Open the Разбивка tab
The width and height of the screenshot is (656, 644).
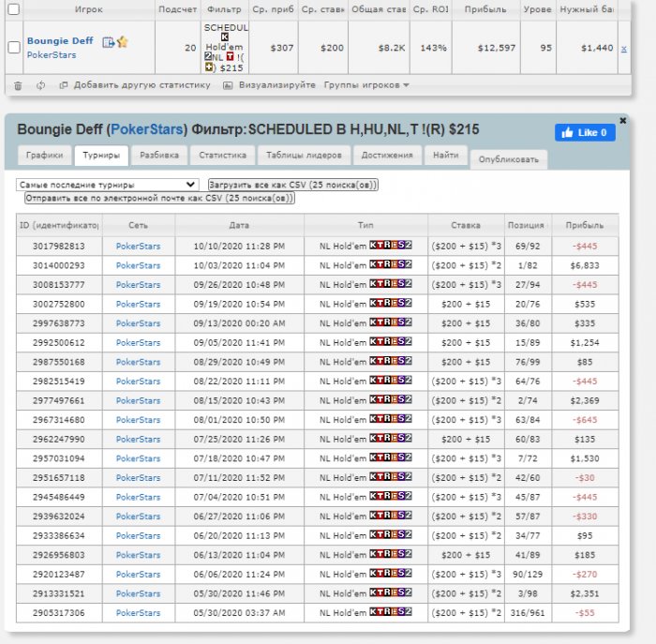[159, 156]
